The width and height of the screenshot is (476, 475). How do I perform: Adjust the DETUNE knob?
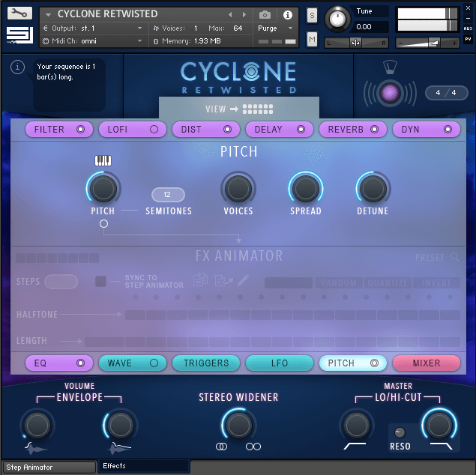(x=373, y=189)
